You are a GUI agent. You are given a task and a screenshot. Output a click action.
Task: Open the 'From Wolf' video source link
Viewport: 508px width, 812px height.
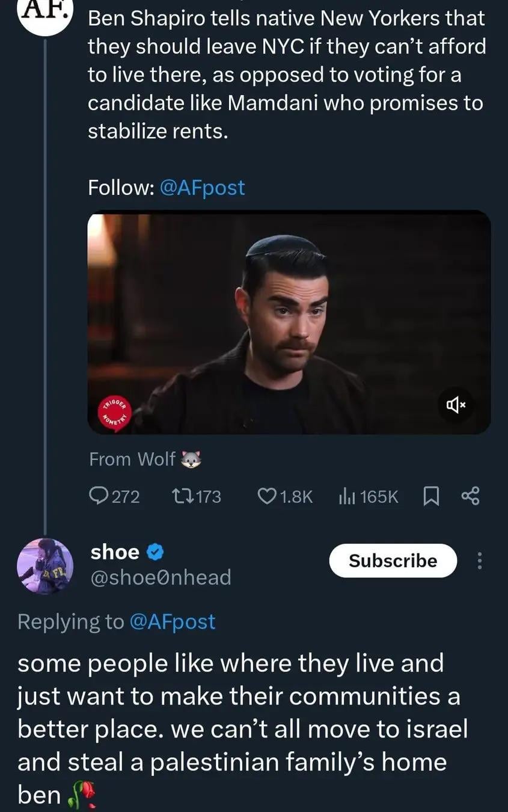click(x=145, y=460)
